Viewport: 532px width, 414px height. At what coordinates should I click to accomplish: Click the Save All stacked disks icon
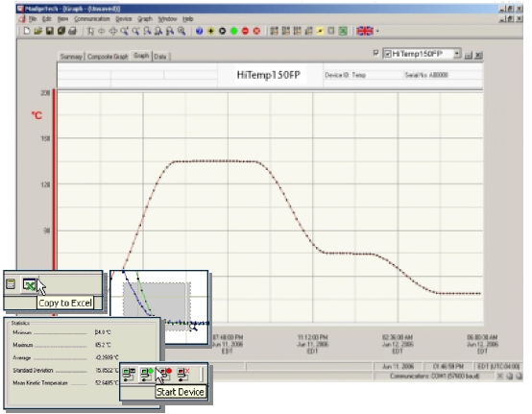tap(61, 32)
